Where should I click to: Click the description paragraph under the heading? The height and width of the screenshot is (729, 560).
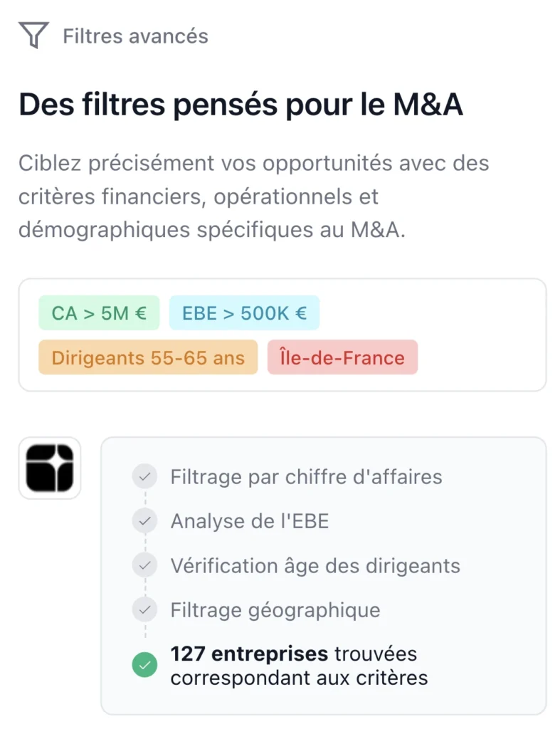coord(254,197)
